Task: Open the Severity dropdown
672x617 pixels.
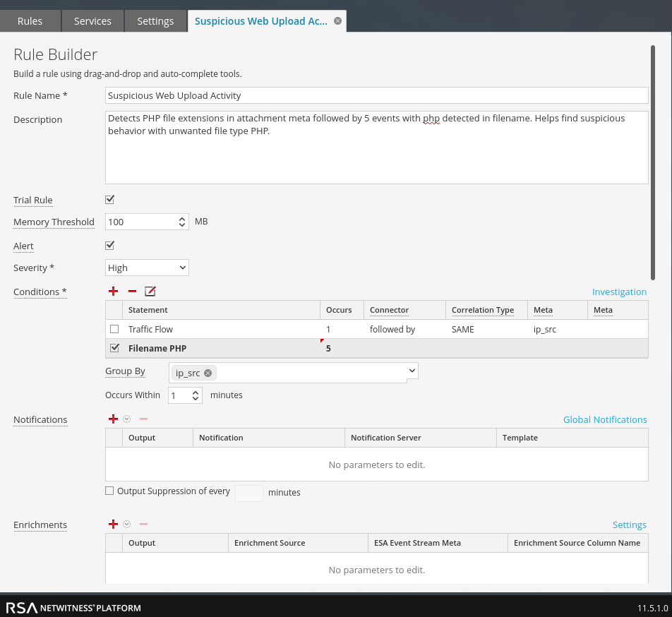Action: [147, 268]
